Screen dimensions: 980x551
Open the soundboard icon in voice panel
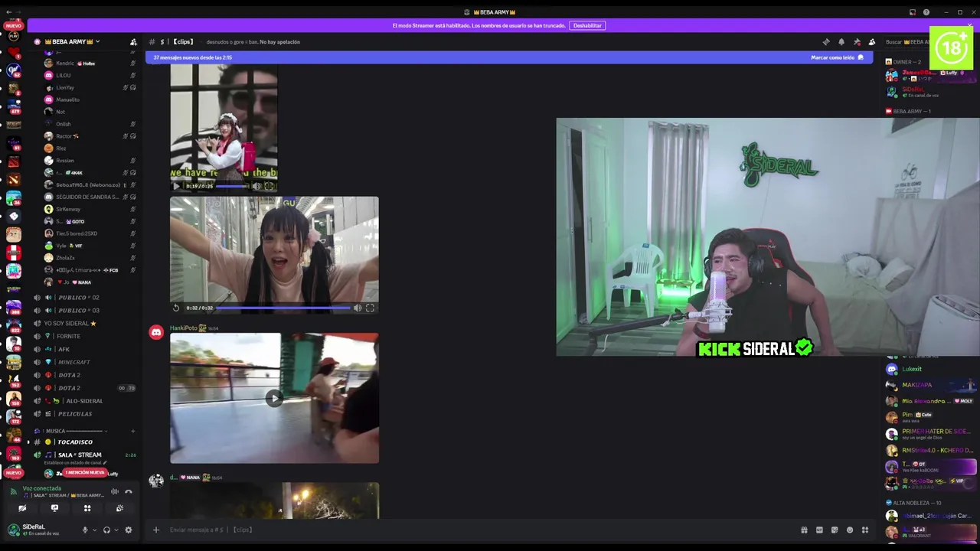pyautogui.click(x=119, y=508)
